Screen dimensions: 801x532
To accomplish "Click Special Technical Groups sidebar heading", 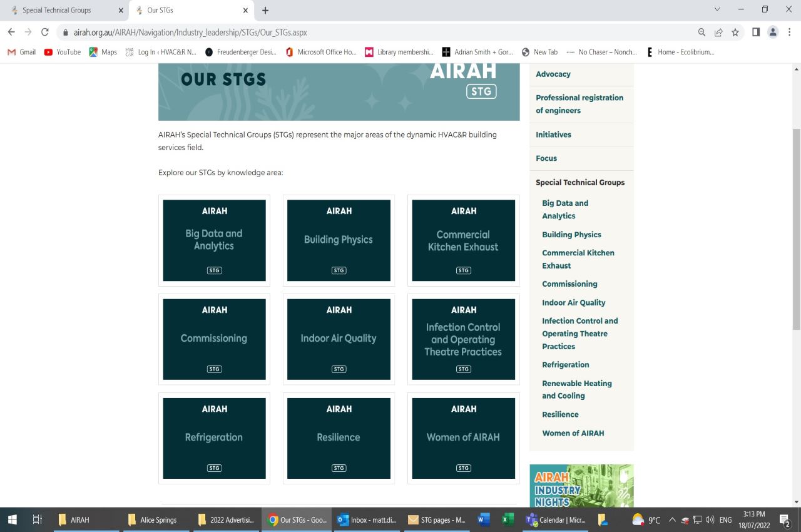I will [580, 183].
